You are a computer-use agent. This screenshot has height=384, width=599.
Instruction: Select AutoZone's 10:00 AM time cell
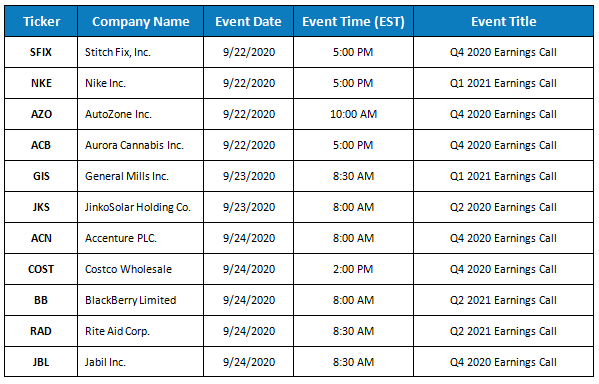(353, 114)
